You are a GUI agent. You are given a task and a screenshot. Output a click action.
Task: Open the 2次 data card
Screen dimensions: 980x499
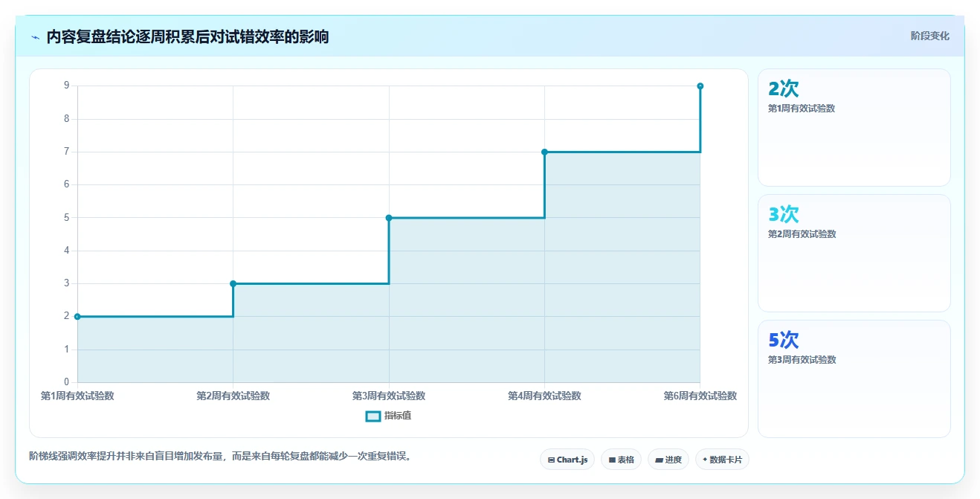pos(854,127)
